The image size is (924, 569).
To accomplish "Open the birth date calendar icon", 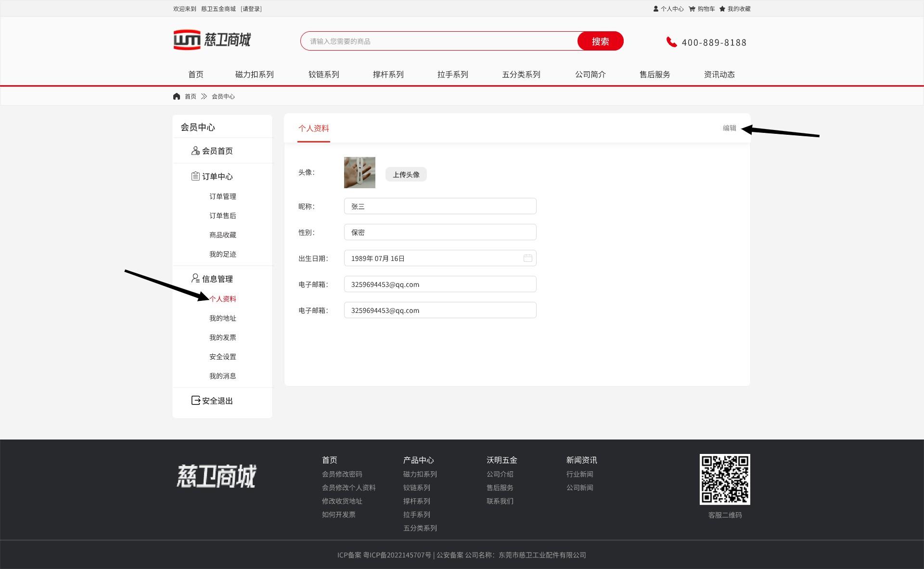I will (527, 259).
